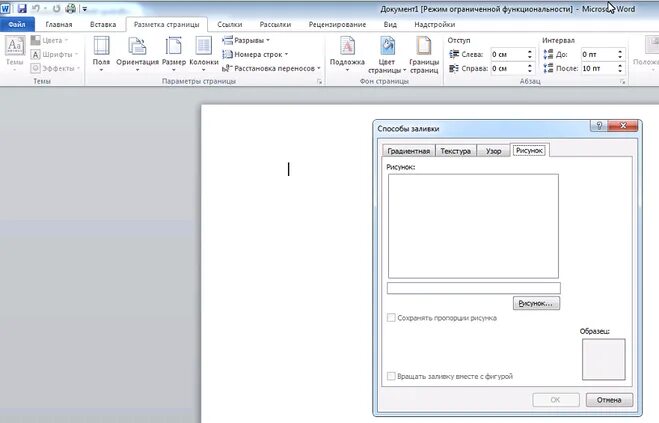The height and width of the screenshot is (423, 659).
Task: Click the picture file name field
Action: click(474, 288)
